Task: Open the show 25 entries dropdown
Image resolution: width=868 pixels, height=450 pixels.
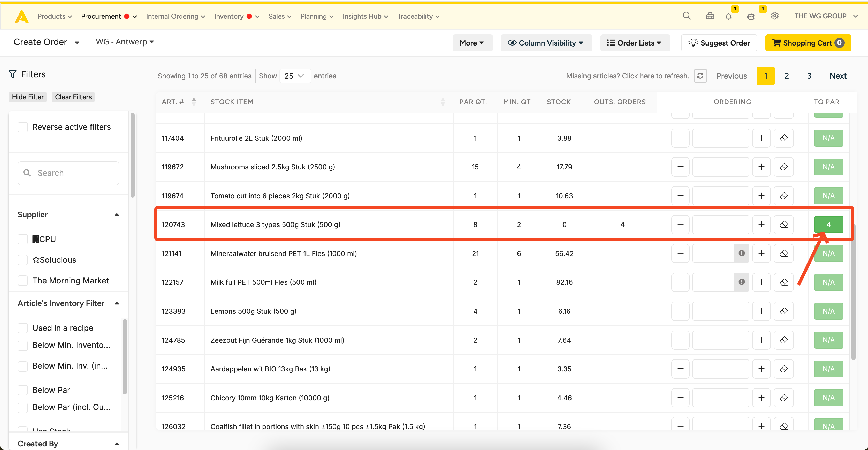Action: 294,76
